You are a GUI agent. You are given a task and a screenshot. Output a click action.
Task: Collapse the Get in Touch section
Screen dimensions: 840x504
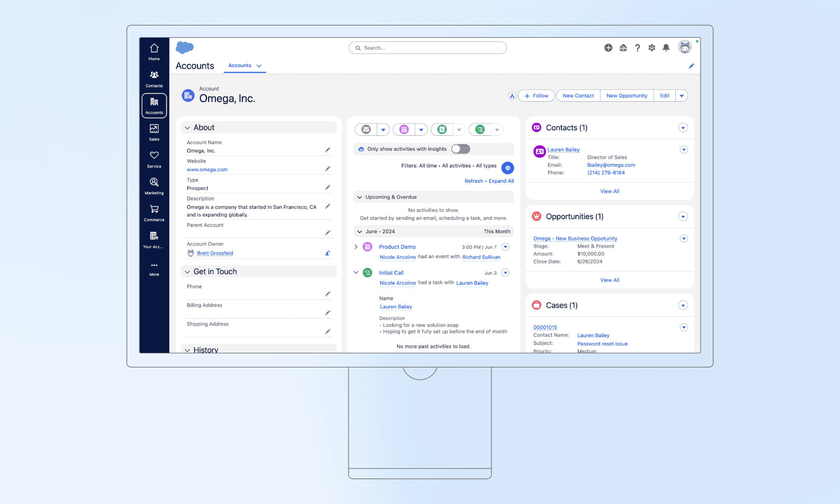[187, 271]
